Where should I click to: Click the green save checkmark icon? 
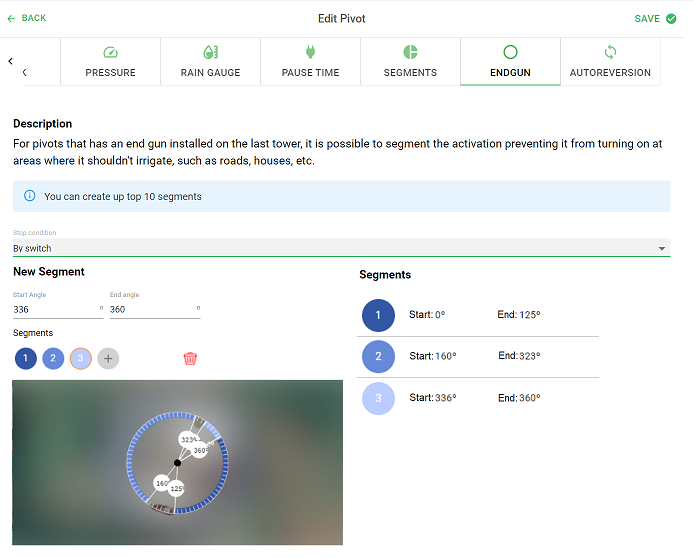click(671, 19)
